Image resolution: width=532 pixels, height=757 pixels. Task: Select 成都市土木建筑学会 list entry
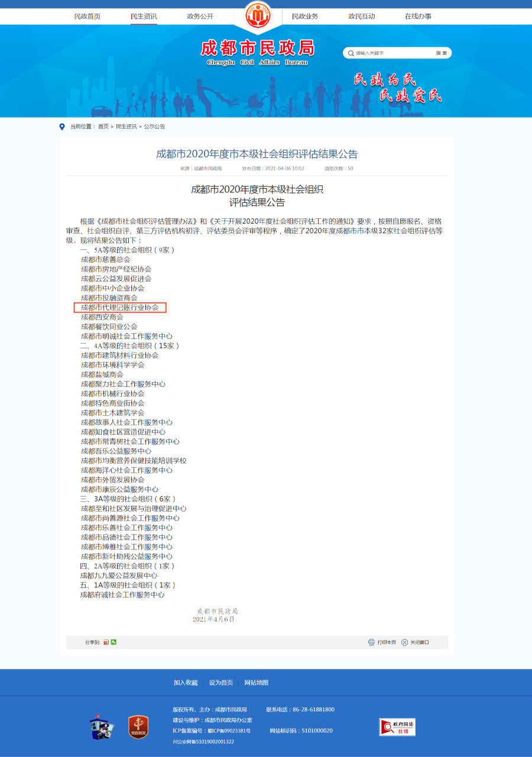pyautogui.click(x=113, y=413)
